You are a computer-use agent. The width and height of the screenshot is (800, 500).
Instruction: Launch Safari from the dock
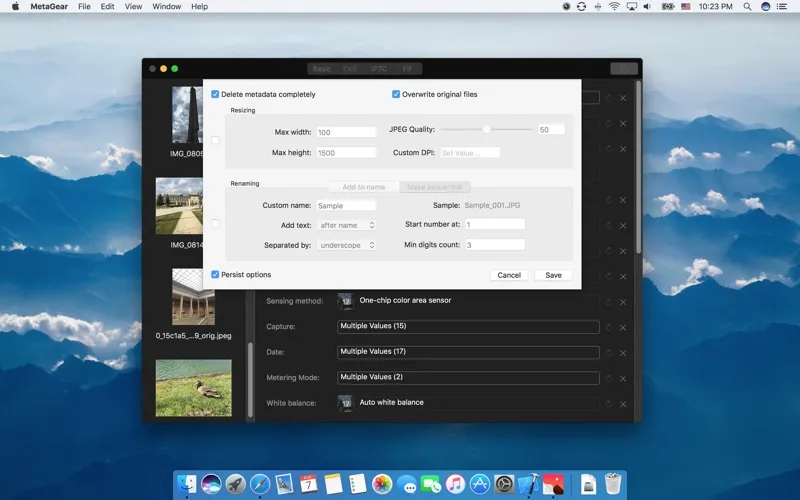[x=260, y=484]
